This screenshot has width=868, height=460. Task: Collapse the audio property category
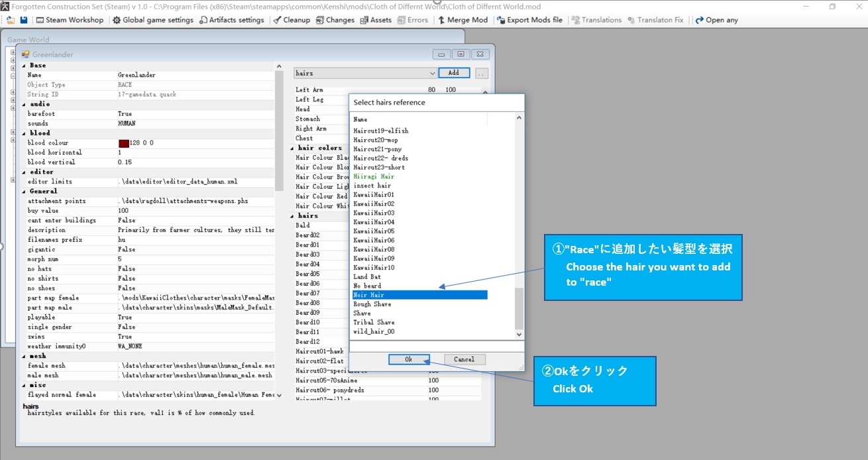click(25, 104)
